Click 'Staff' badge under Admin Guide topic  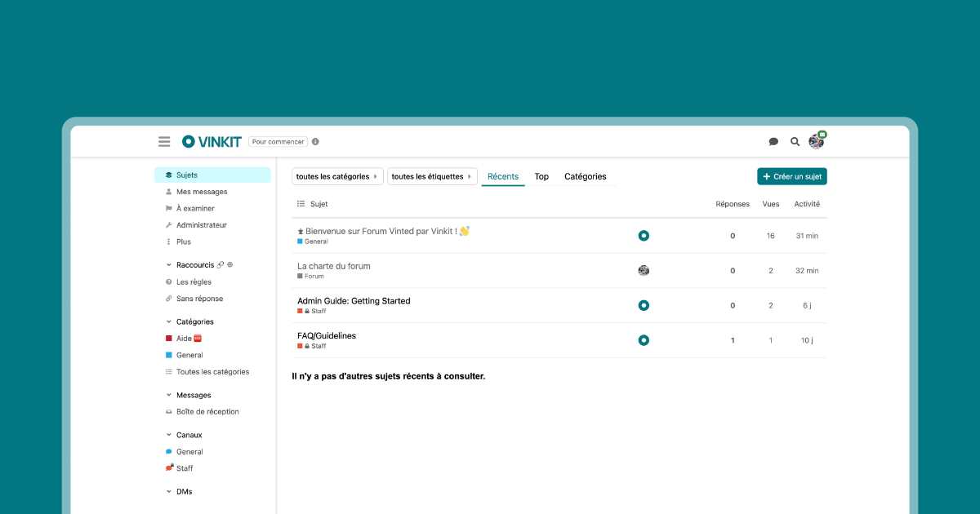tap(312, 311)
